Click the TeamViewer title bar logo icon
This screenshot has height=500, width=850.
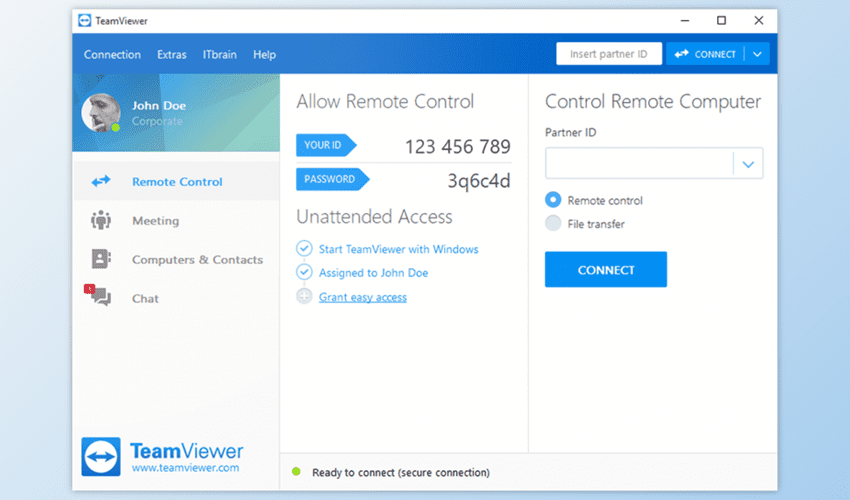point(85,21)
